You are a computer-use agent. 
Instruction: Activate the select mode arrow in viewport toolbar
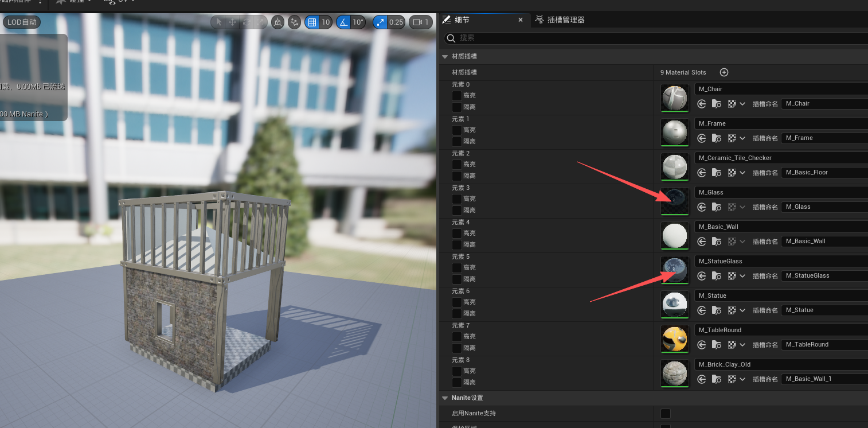pyautogui.click(x=218, y=22)
